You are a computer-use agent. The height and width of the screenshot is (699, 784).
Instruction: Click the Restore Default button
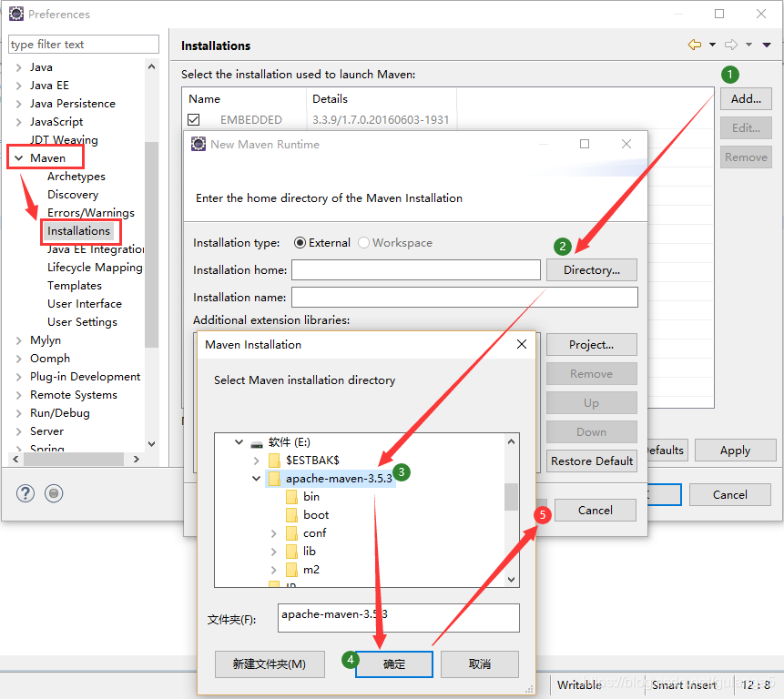click(592, 461)
